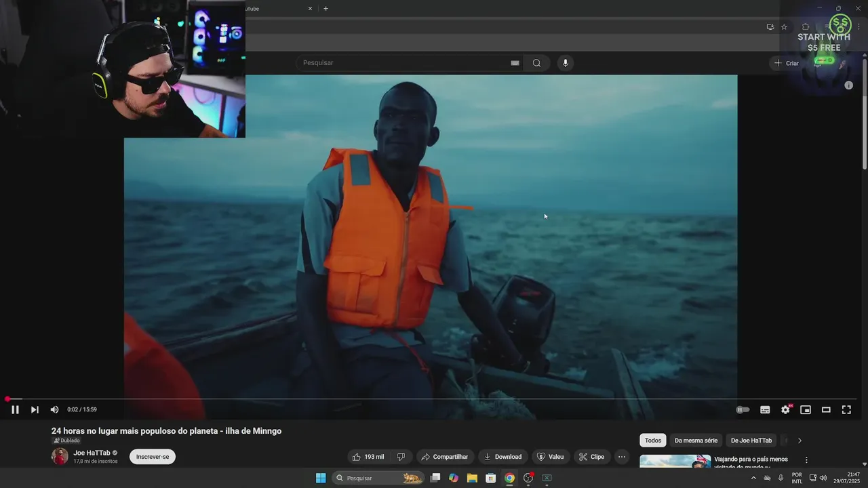Bookmark the page with star icon
Image resolution: width=868 pixels, height=488 pixels.
(x=784, y=27)
